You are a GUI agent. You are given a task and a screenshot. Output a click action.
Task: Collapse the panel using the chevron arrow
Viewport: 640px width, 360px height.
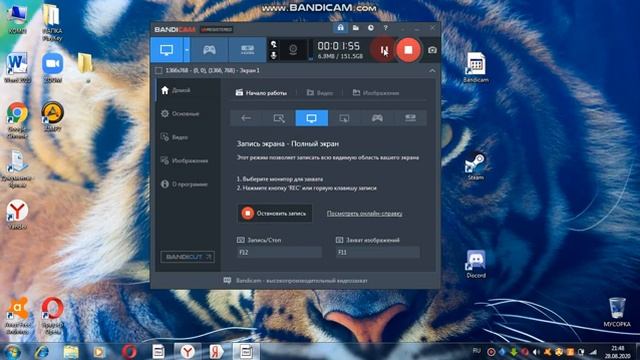point(432,71)
